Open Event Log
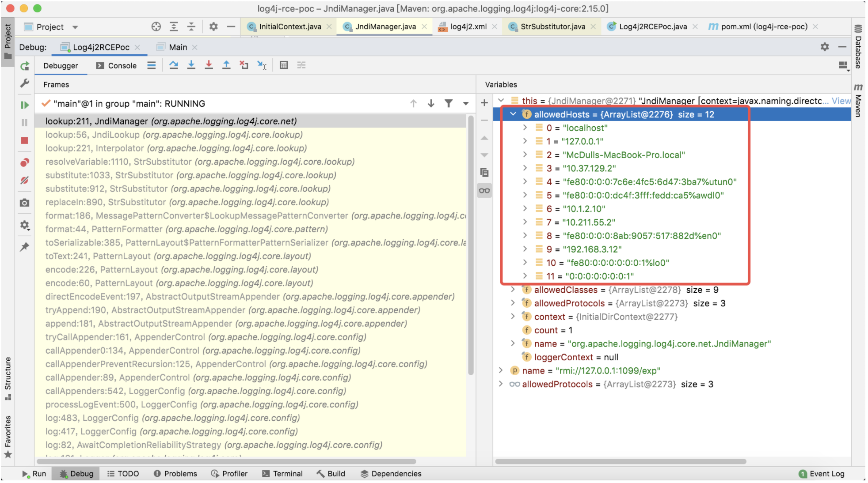Screen dimensions: 868x483 822,474
